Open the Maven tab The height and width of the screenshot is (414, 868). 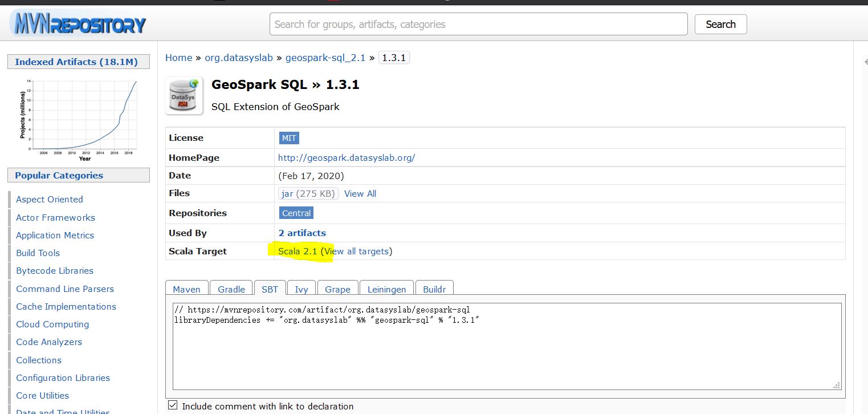point(186,289)
